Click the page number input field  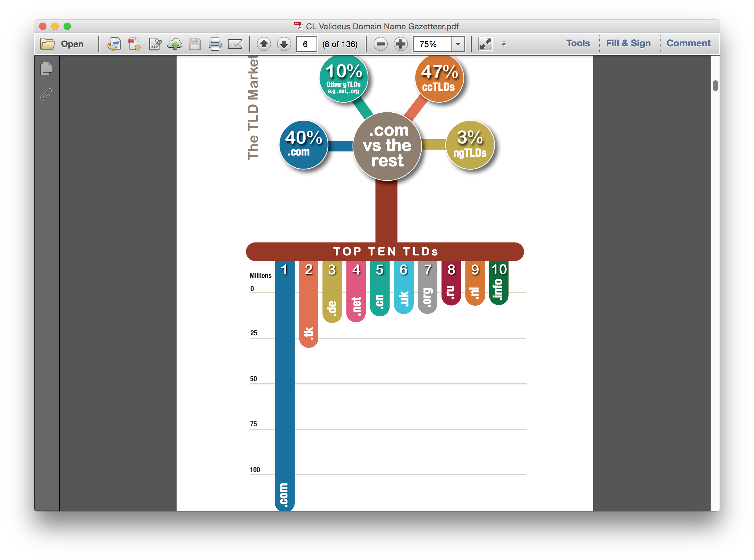(306, 44)
